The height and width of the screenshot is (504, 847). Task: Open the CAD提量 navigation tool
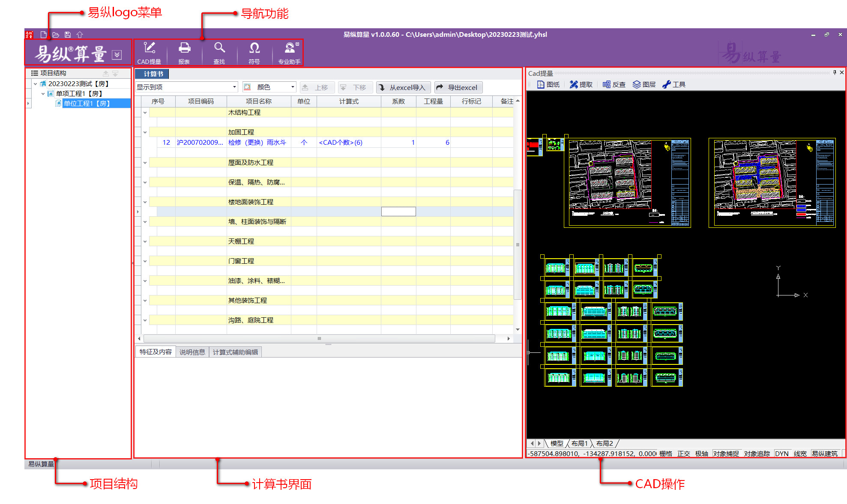[149, 53]
